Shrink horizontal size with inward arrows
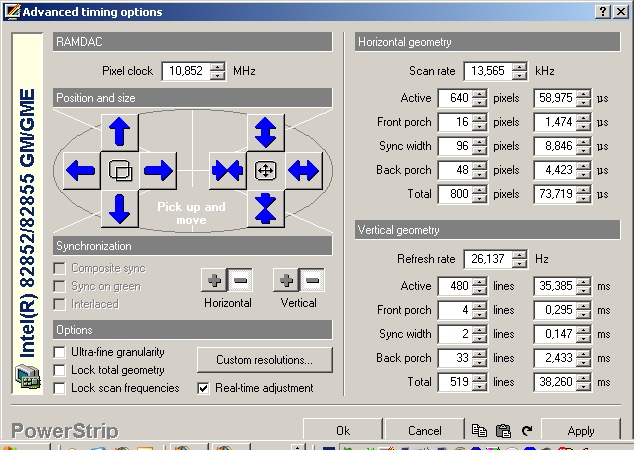The height and width of the screenshot is (450, 634). point(228,170)
